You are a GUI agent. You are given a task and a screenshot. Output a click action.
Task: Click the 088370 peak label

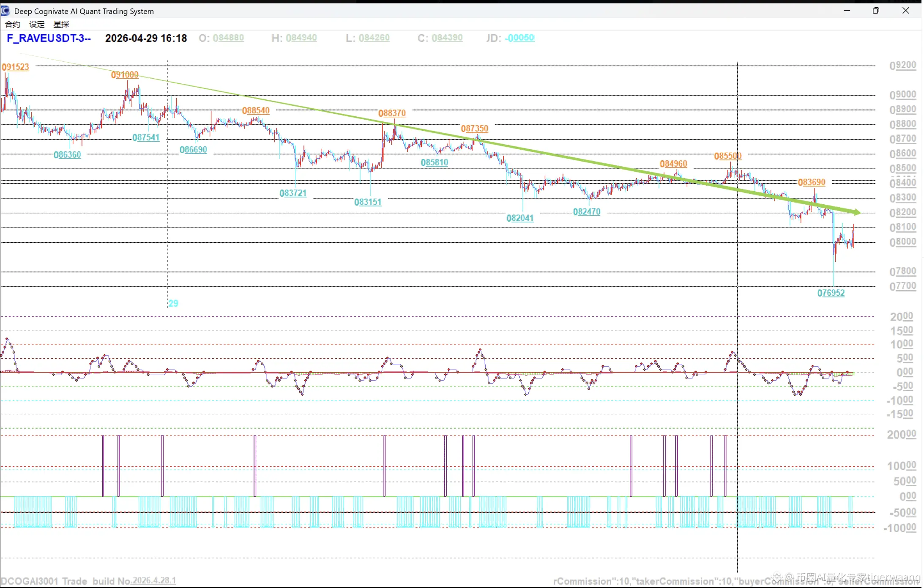tap(392, 113)
